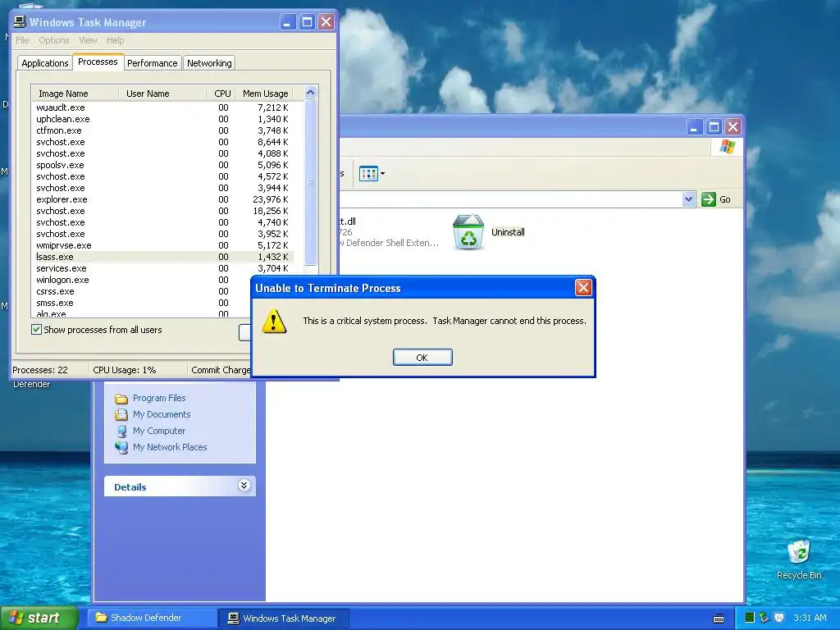
Task: Switch to Windows Task Manager taskbar button
Action: coord(285,619)
